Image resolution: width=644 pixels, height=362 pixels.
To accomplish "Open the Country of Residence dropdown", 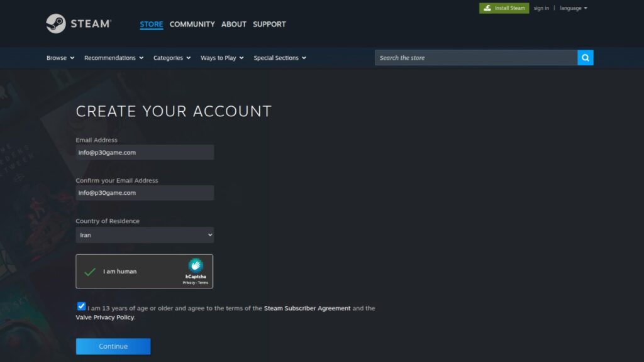I will coord(145,235).
